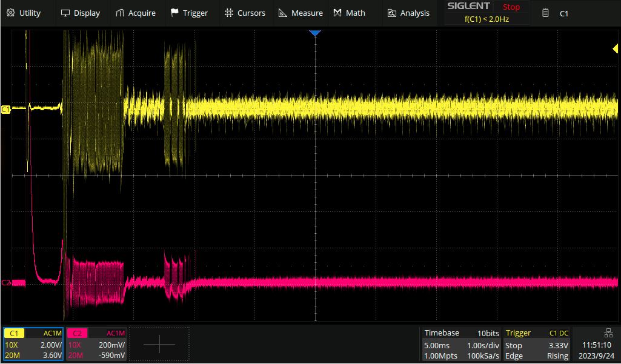The height and width of the screenshot is (364, 621).
Task: Click the 20M bandwidth limit of C1
Action: [x=12, y=356]
